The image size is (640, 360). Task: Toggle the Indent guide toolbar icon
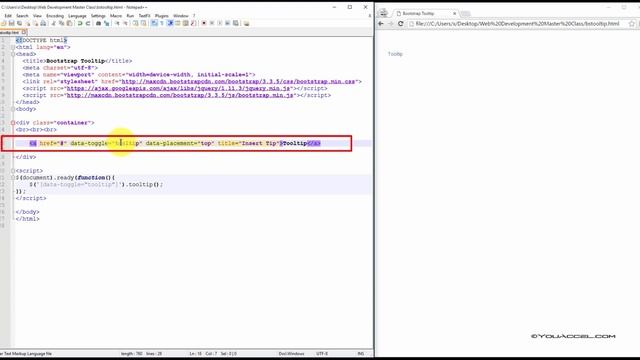(x=170, y=23)
